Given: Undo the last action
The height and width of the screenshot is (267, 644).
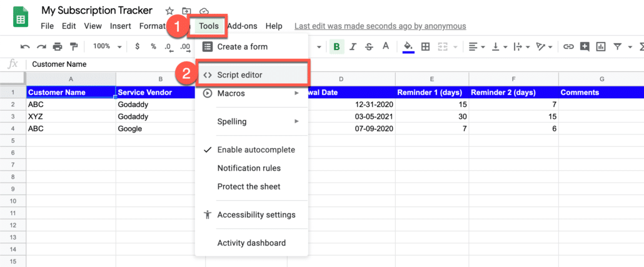Looking at the screenshot, I should pos(25,47).
